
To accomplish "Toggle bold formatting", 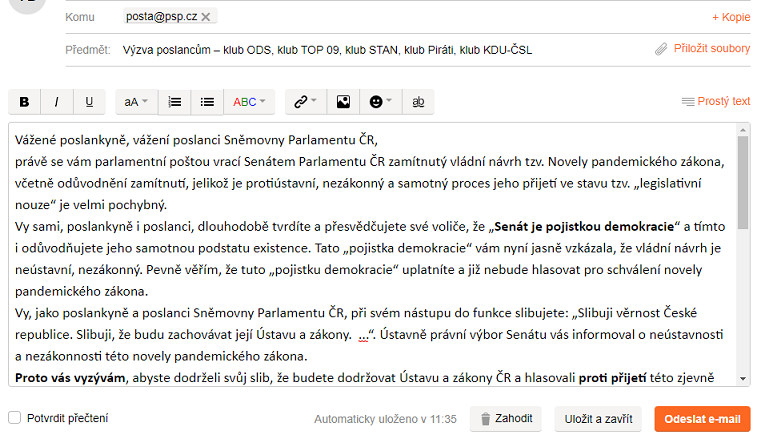I will pyautogui.click(x=24, y=102).
